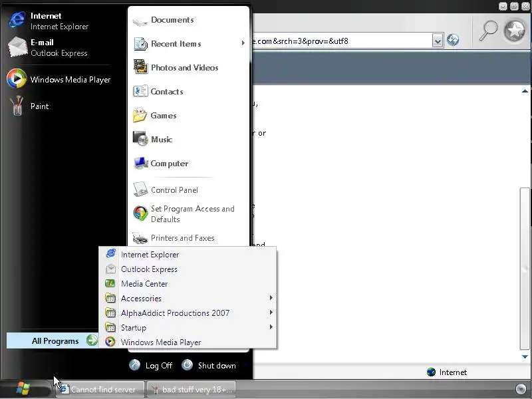This screenshot has width=532, height=399.
Task: Expand the AlphaAddict Productions 2007 submenu arrow
Action: pos(271,312)
